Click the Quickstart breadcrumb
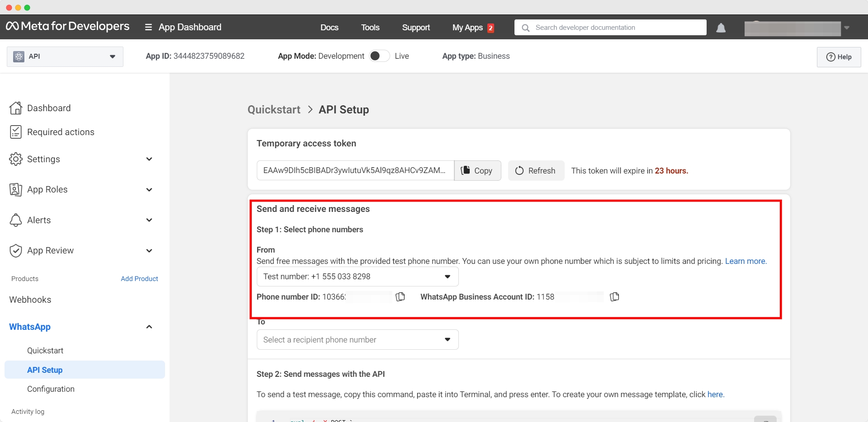Viewport: 868px width, 422px height. pos(274,110)
